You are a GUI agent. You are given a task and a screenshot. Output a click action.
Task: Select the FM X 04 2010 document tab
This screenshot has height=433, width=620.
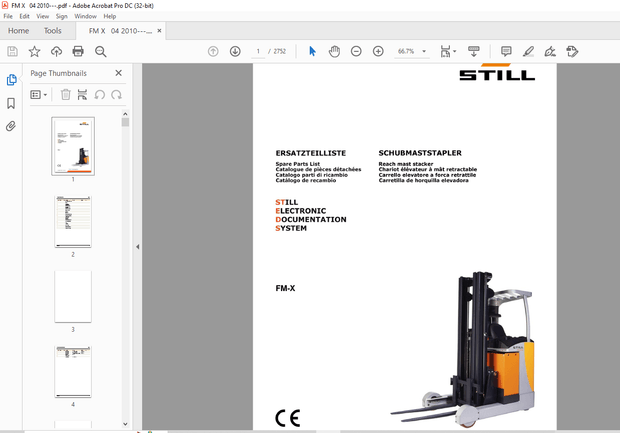pos(120,31)
